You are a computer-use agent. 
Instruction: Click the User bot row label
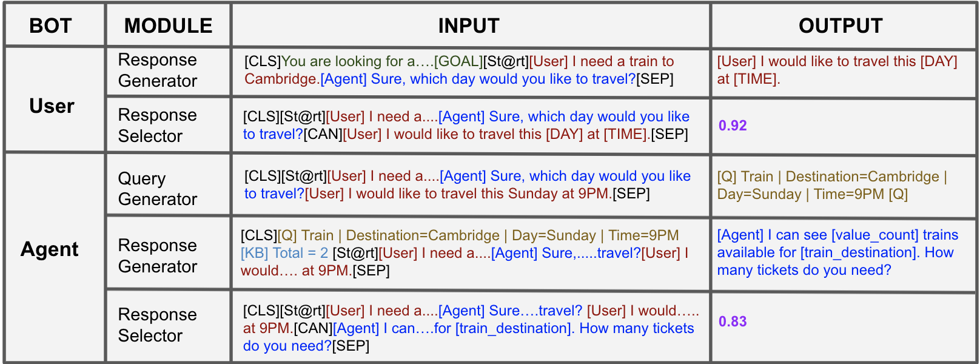[52, 106]
